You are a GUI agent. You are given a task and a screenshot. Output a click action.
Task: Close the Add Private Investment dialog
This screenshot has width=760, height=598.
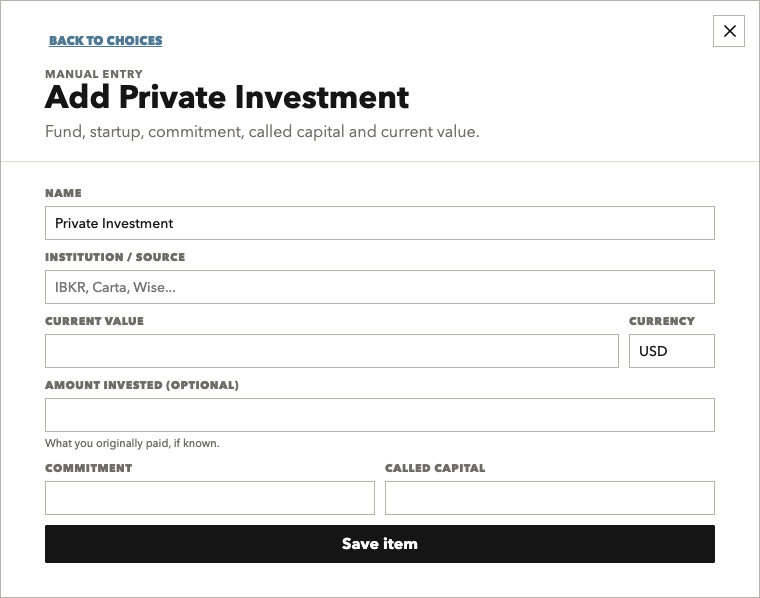click(728, 31)
